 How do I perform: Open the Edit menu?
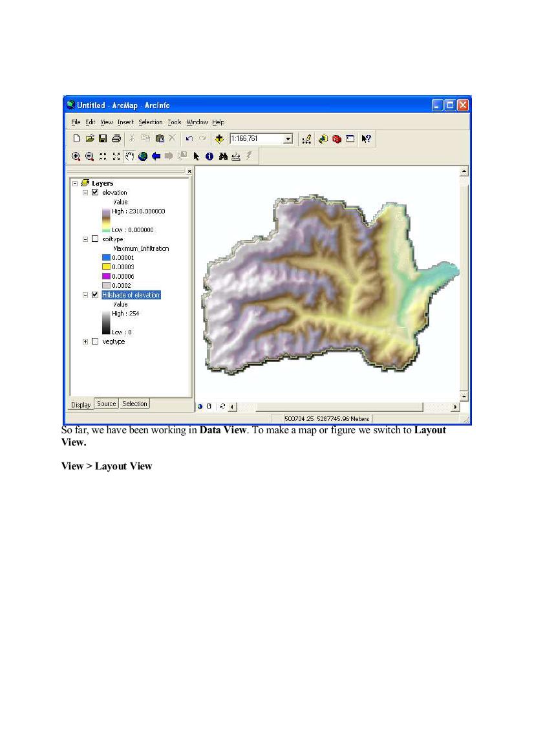coord(90,122)
